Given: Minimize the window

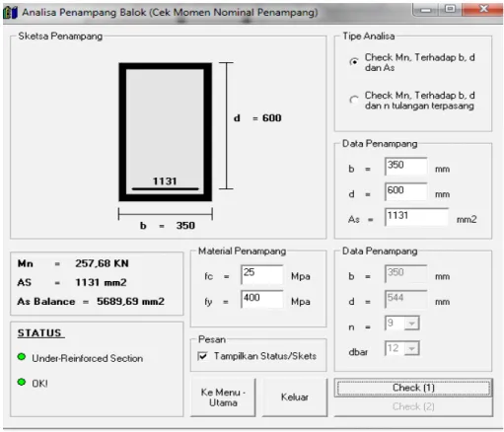Looking at the screenshot, I should [425, 10].
